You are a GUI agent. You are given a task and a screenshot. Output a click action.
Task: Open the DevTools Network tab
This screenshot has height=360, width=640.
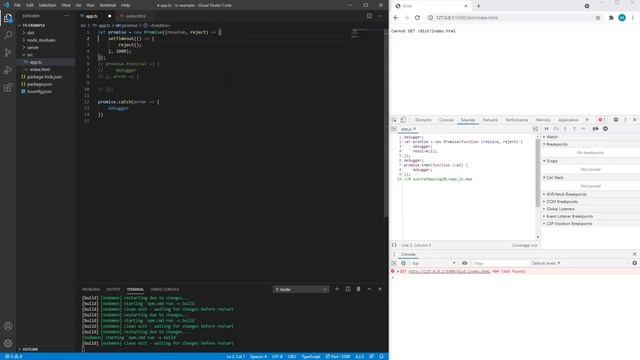click(490, 120)
